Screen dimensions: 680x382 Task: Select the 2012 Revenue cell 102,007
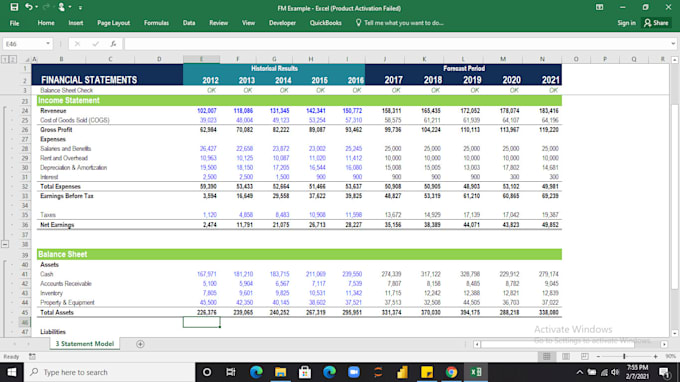click(x=207, y=111)
